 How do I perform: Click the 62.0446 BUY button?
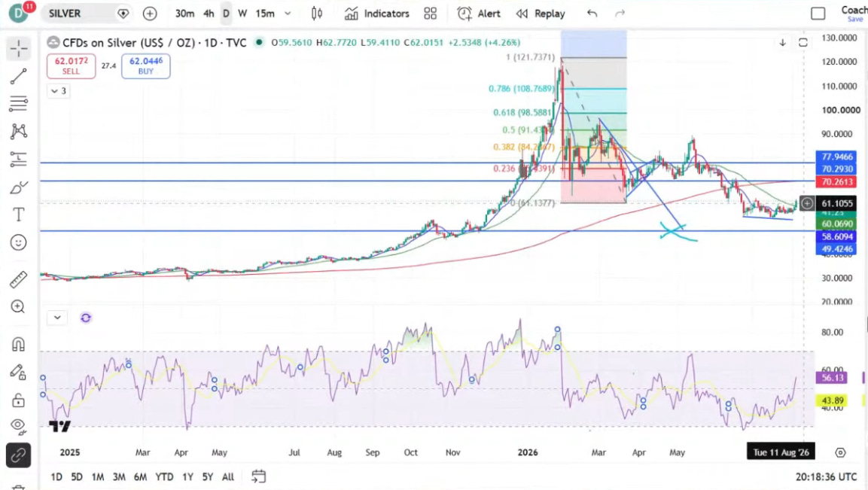(x=145, y=66)
